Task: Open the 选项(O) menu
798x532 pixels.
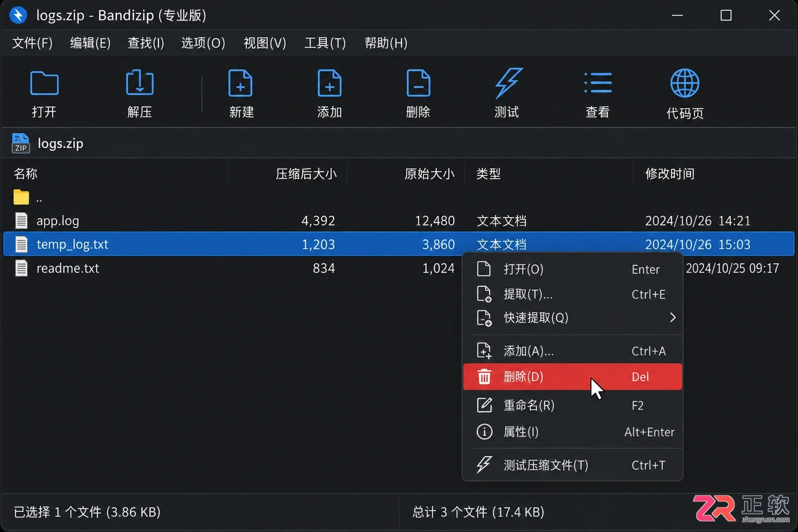Action: 203,43
